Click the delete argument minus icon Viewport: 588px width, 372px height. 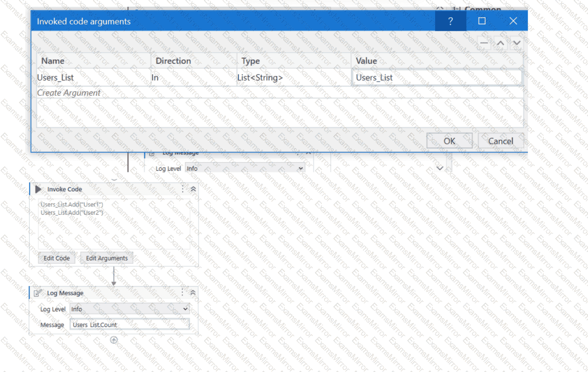pyautogui.click(x=484, y=43)
